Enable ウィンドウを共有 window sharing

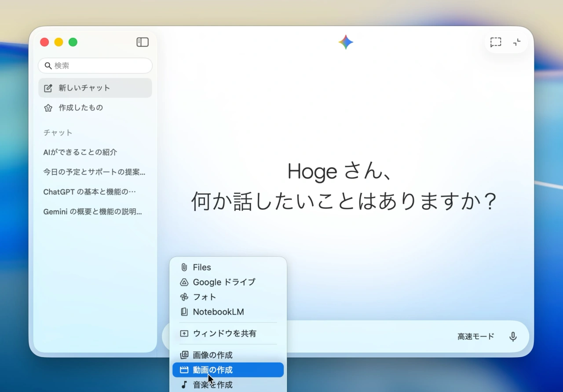184,333
